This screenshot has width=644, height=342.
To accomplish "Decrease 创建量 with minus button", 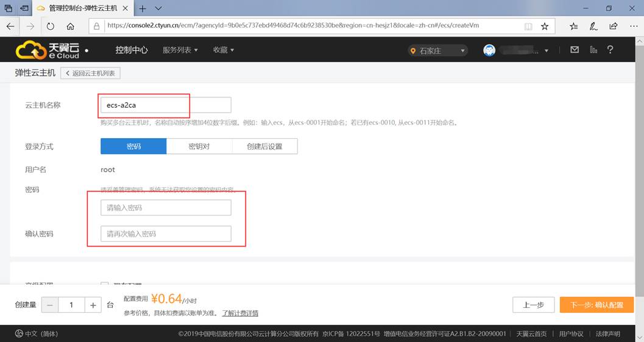I will 50,305.
